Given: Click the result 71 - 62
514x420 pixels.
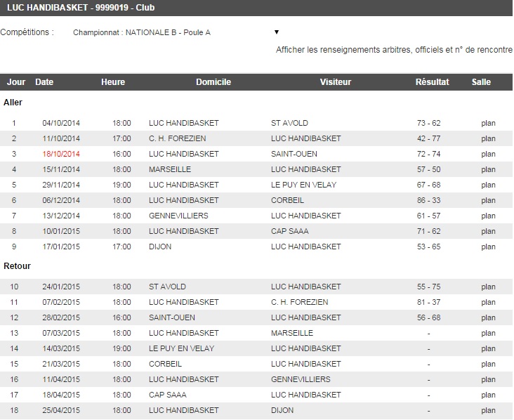Looking at the screenshot, I should 428,231.
